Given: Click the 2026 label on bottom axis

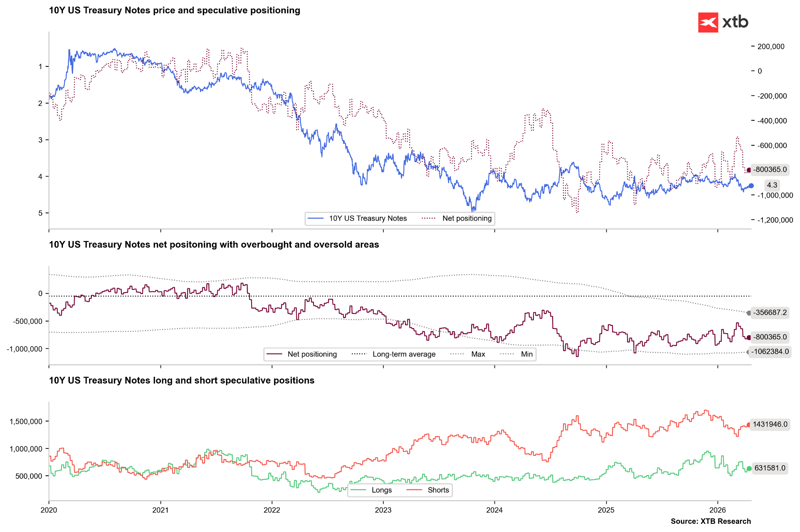Looking at the screenshot, I should tap(718, 510).
